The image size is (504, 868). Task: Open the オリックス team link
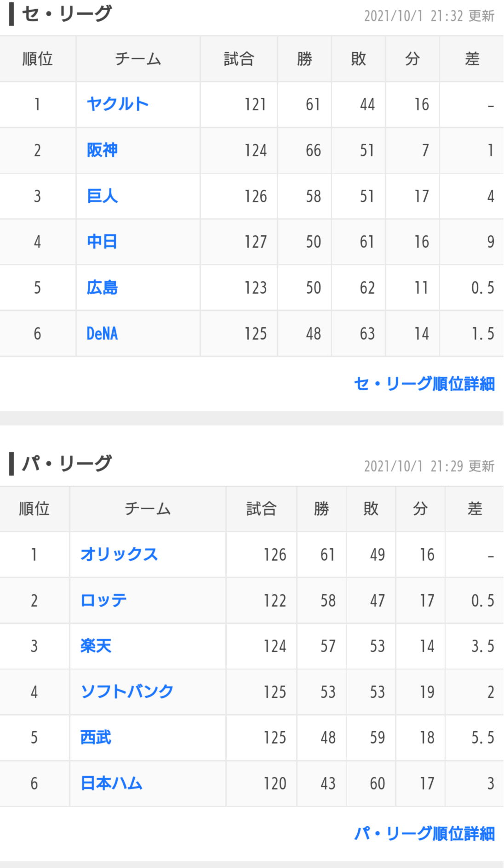pos(119,555)
